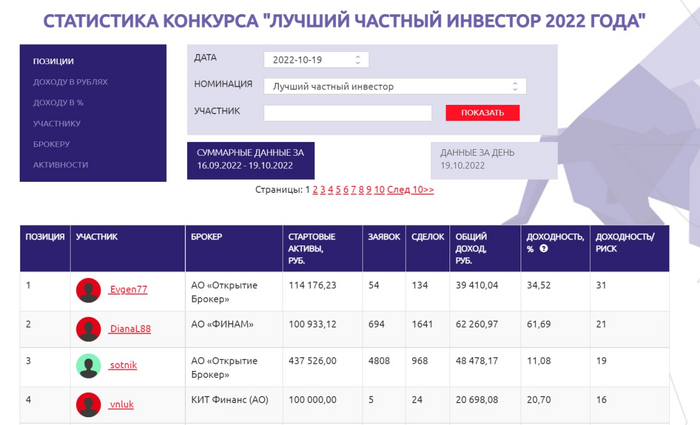Screen dimensions: 700x425
Task: Click sotnik's green avatar icon
Action: coord(88,366)
